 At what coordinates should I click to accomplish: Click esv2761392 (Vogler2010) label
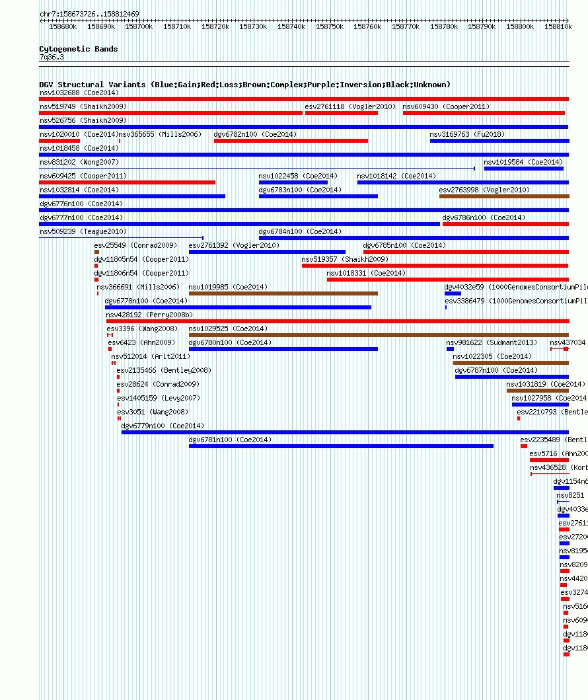tap(235, 245)
